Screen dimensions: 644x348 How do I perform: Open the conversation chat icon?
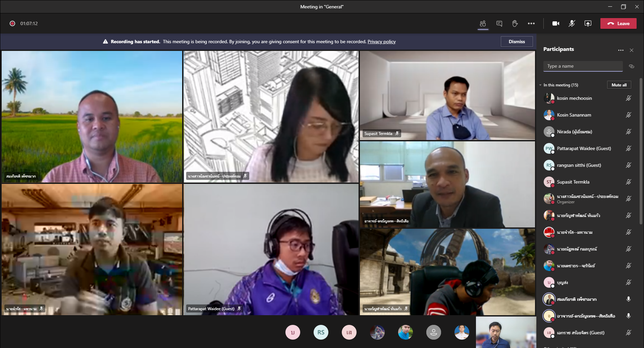click(x=499, y=23)
